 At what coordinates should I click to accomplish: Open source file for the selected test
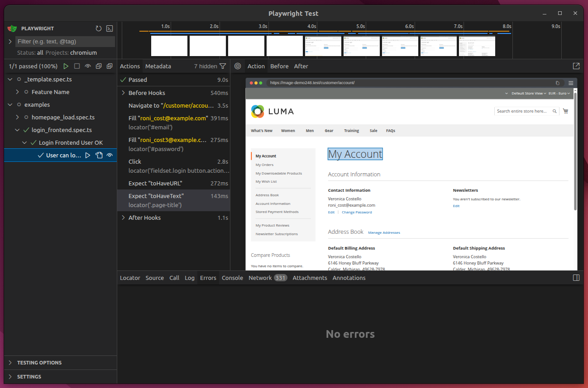[x=99, y=155]
